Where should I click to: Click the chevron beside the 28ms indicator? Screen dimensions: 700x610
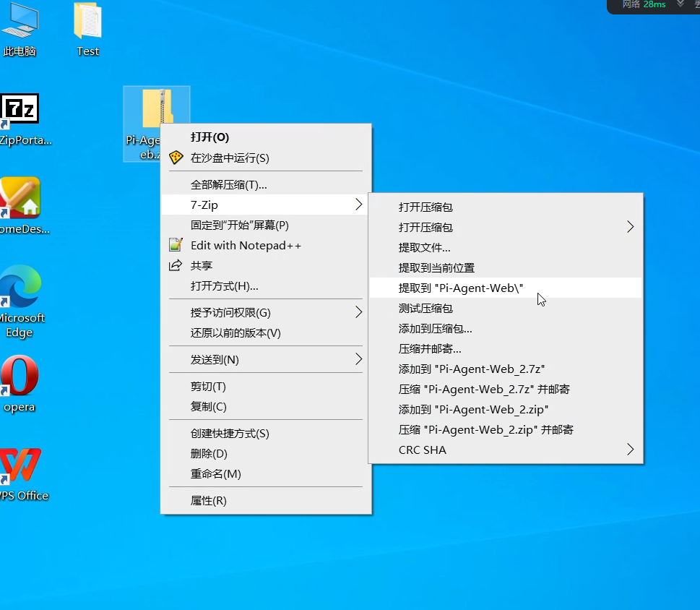(680, 4)
